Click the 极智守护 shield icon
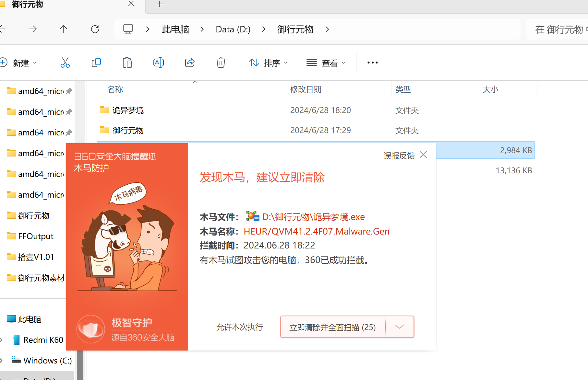This screenshot has height=380, width=588. (x=91, y=329)
